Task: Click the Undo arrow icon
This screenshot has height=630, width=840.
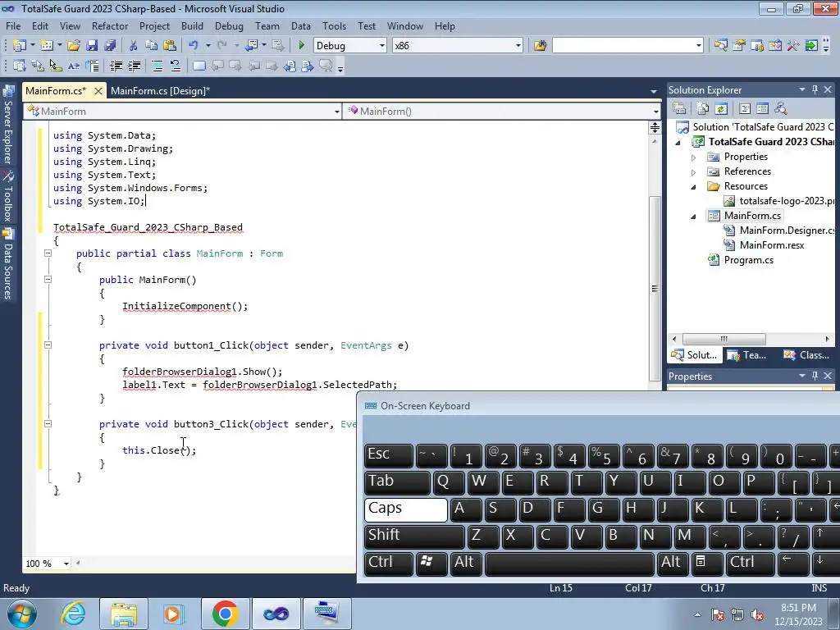Action: [x=194, y=46]
